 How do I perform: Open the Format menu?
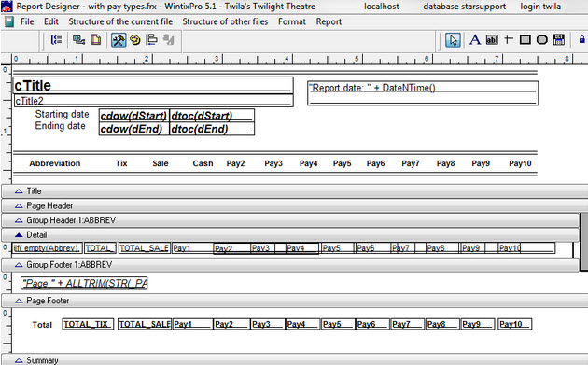coord(292,21)
